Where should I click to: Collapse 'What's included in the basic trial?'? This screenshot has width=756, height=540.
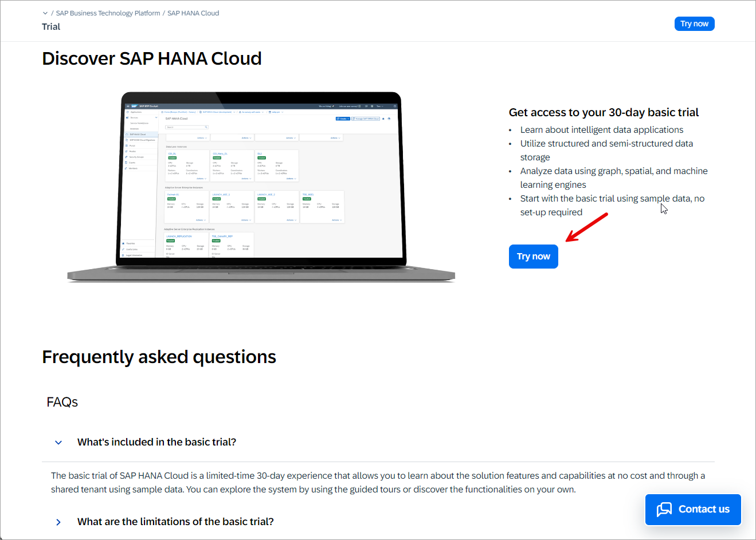[x=58, y=442]
